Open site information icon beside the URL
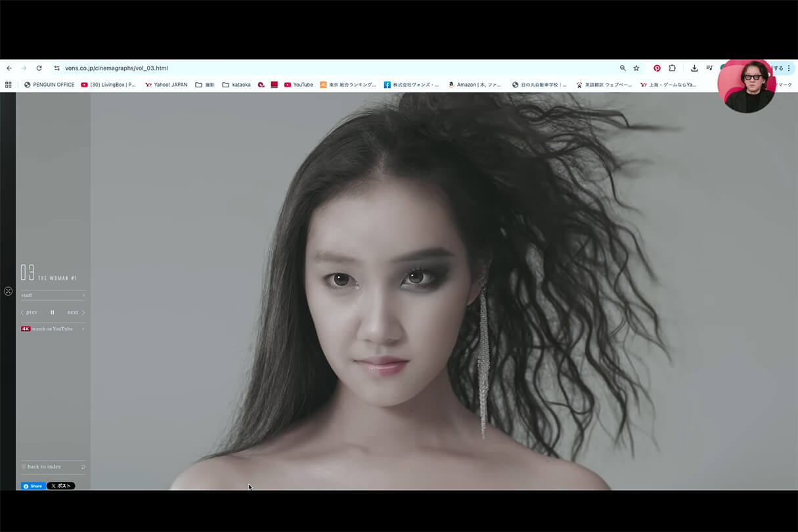This screenshot has width=798, height=532. tap(56, 68)
